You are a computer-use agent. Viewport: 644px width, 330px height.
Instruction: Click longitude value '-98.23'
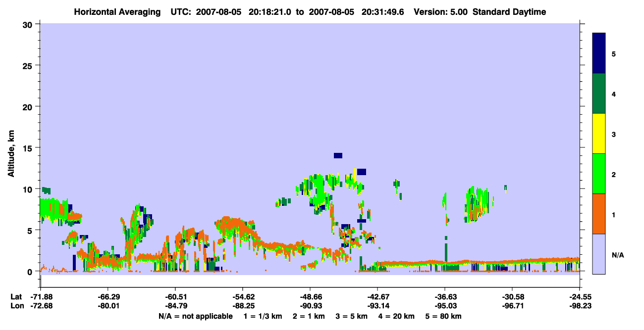click(x=580, y=306)
